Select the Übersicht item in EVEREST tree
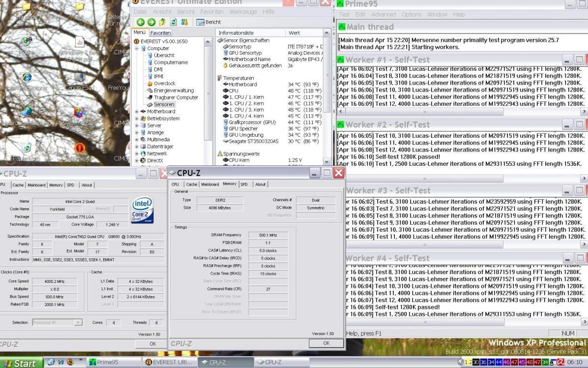The height and width of the screenshot is (368, 588). (164, 55)
